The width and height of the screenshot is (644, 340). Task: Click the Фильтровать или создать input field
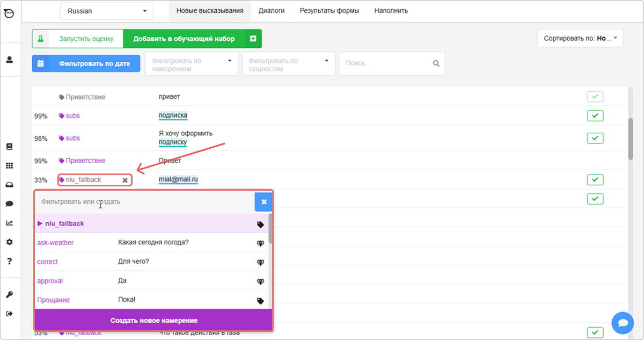[144, 202]
